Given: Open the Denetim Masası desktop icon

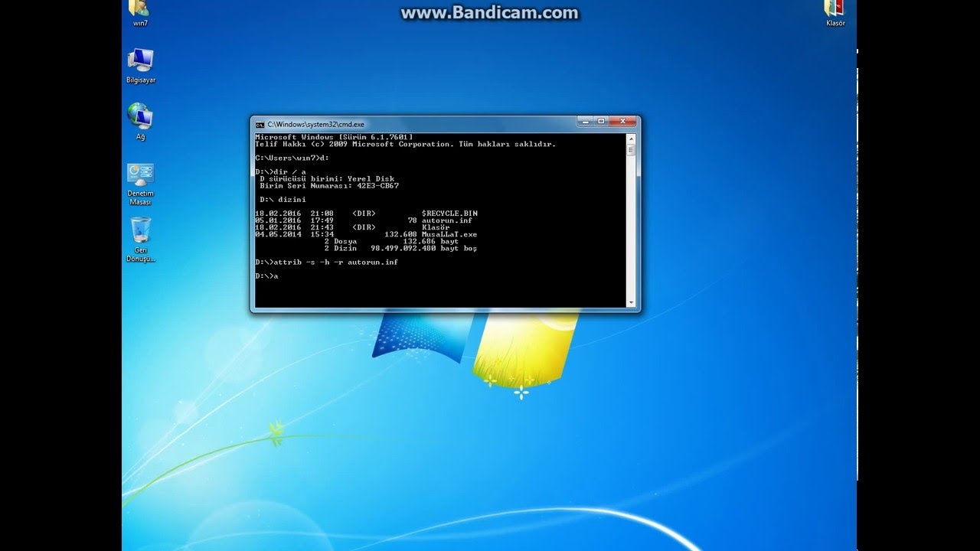Looking at the screenshot, I should (x=140, y=184).
